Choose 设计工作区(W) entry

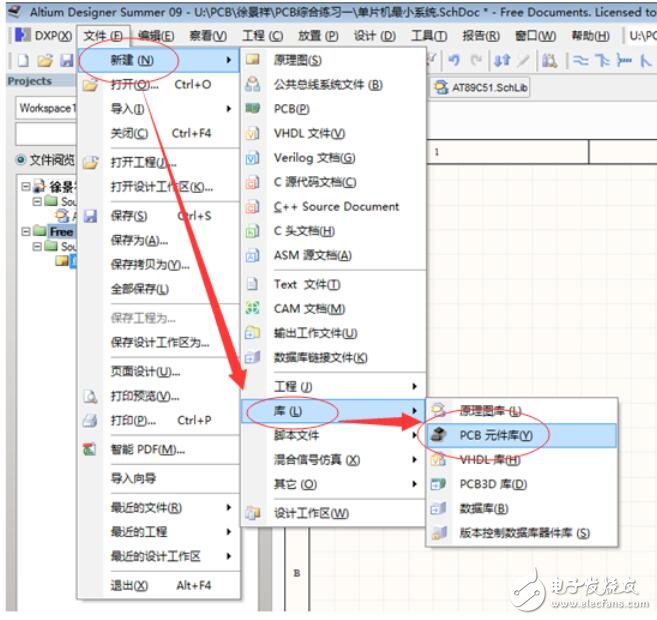point(334,513)
